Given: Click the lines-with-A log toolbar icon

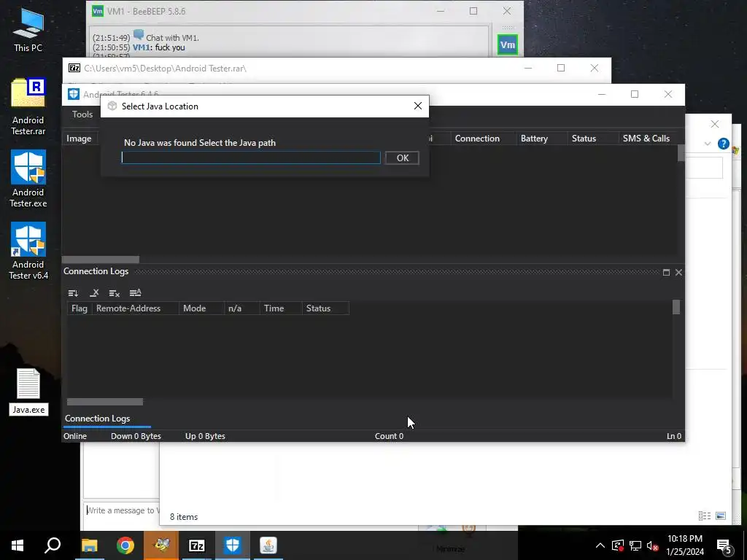Looking at the screenshot, I should pos(135,293).
